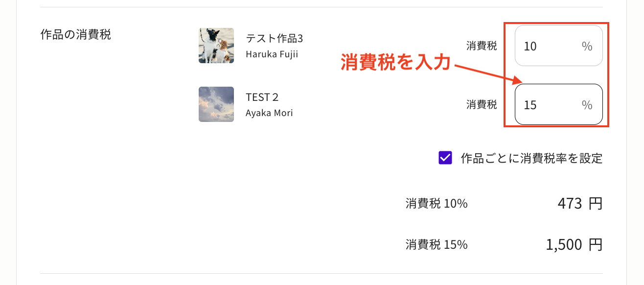Focus the tax field containing 10
This screenshot has width=644, height=285.
(548, 46)
